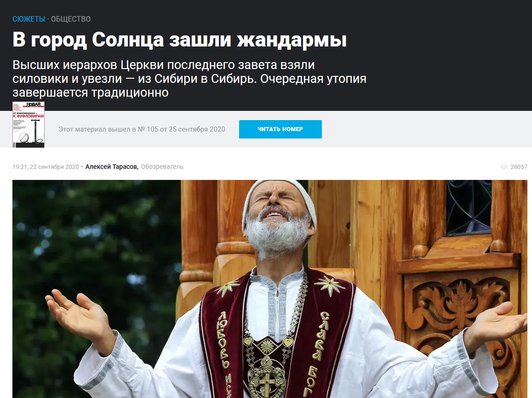
Task: Click the Обозреватель role label
Action: 162,167
